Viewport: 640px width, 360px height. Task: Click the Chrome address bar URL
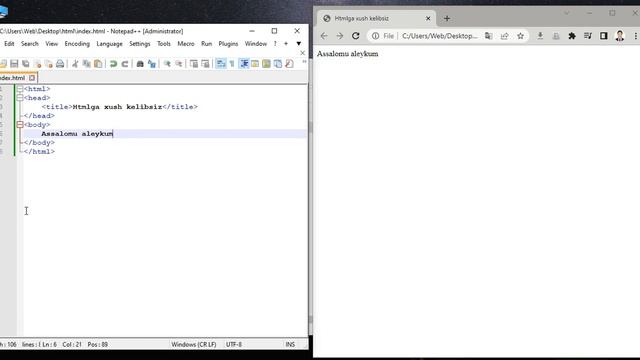440,36
